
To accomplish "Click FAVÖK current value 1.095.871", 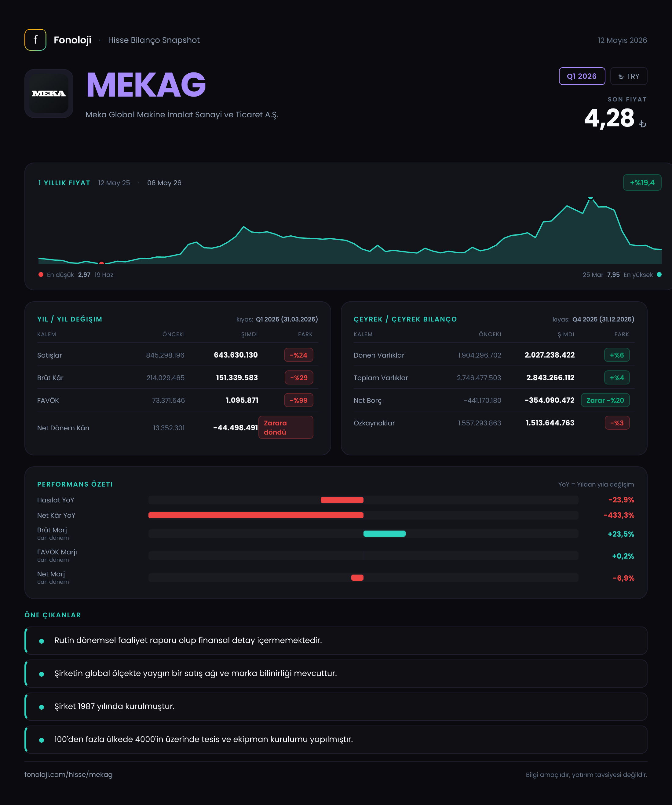I will (242, 400).
